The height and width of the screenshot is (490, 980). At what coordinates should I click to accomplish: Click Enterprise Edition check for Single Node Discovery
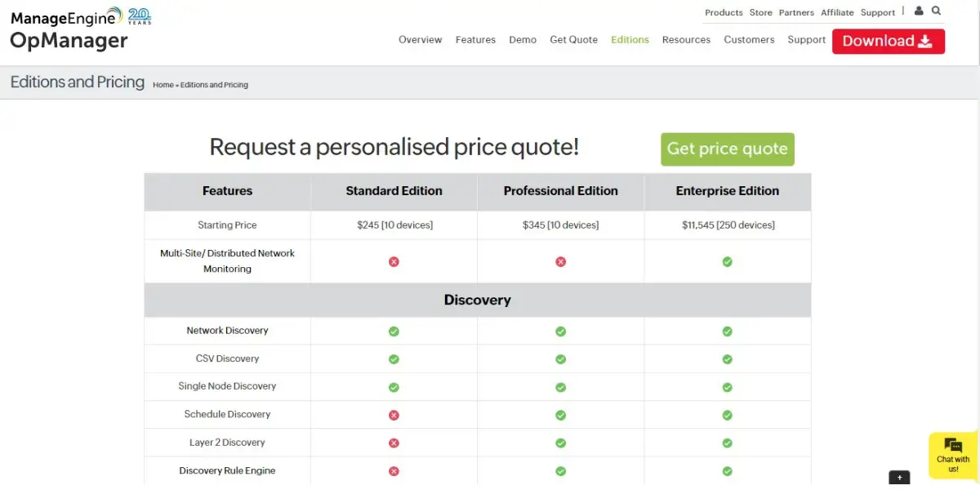(727, 387)
